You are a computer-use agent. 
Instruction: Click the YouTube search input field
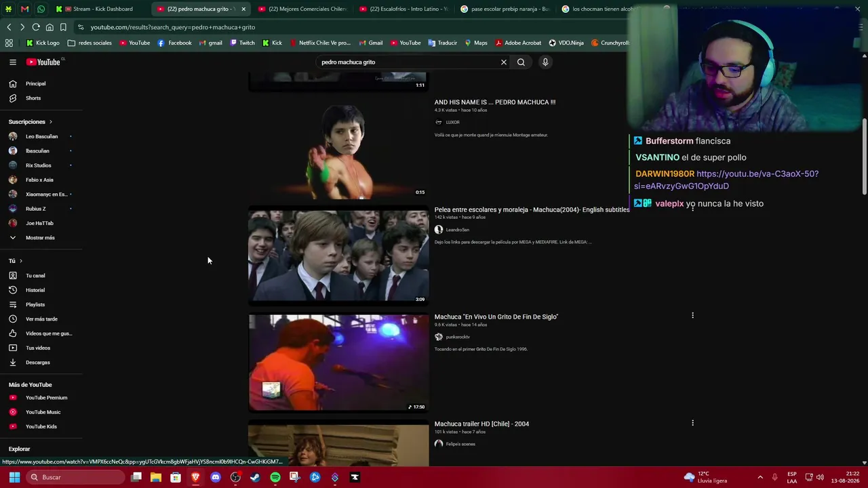407,62
